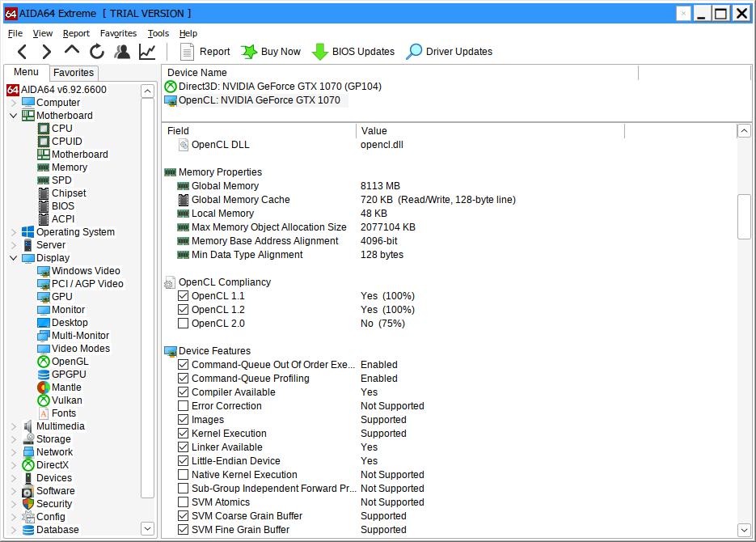Expand the Storage tree node
Viewport: 756px width, 542px height.
pos(14,440)
